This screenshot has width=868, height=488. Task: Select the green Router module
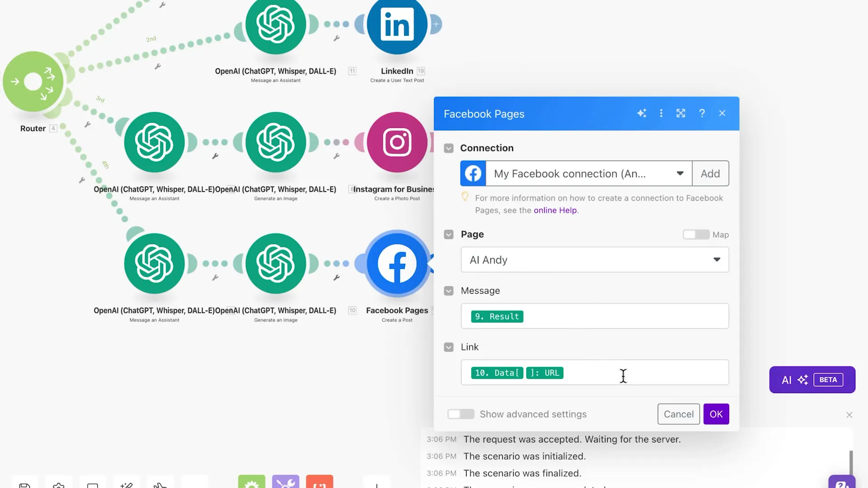33,82
